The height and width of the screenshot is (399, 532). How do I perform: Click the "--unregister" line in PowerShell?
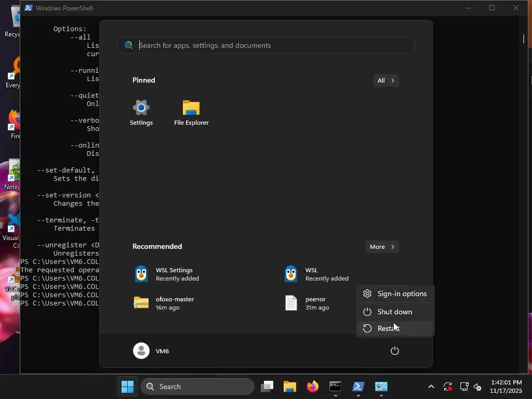pos(68,245)
